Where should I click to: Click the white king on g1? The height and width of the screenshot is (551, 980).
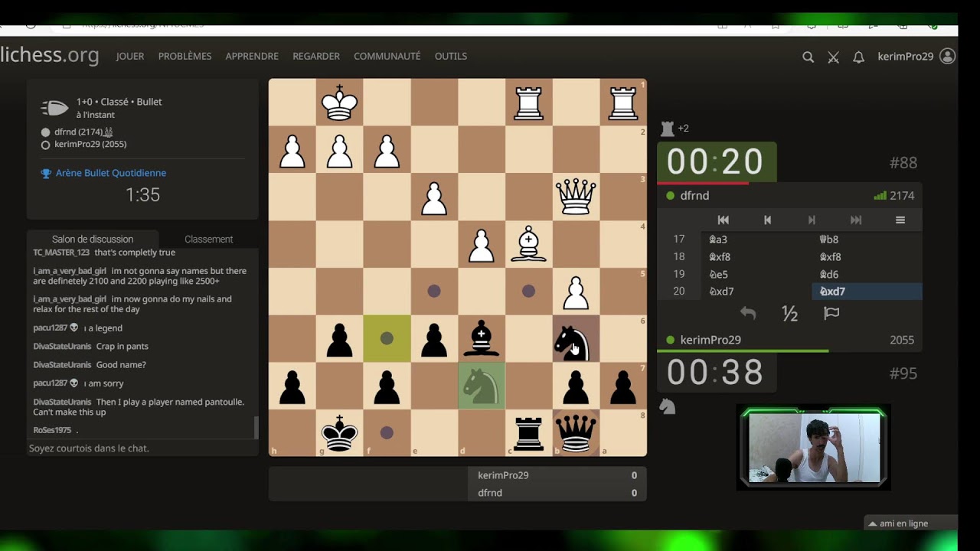(339, 102)
